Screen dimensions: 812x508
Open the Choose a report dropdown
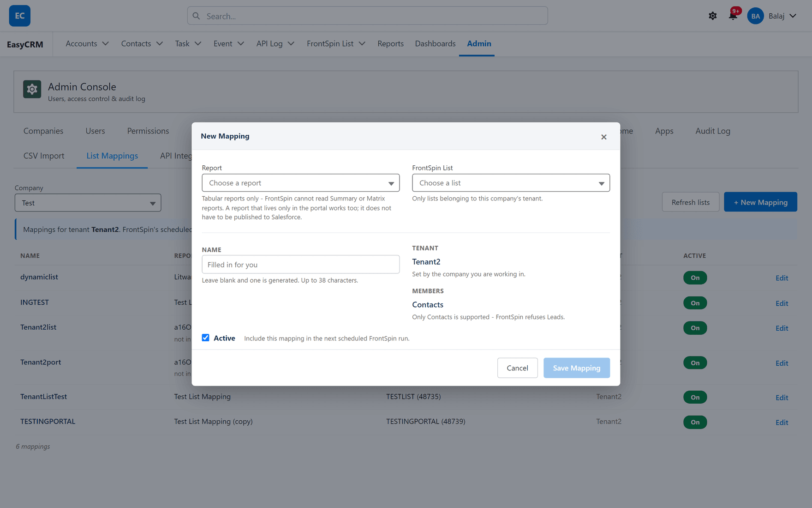pos(300,183)
